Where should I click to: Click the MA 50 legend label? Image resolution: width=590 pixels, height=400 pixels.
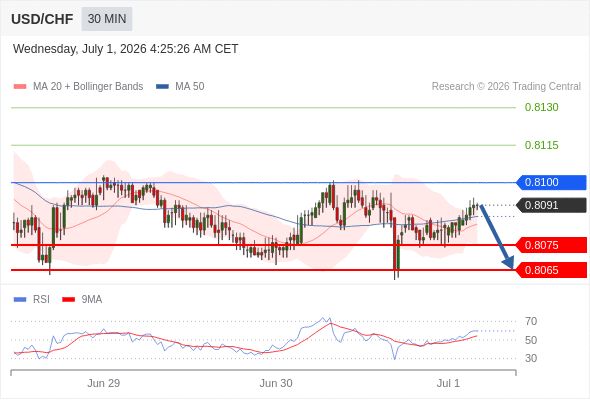(x=190, y=87)
